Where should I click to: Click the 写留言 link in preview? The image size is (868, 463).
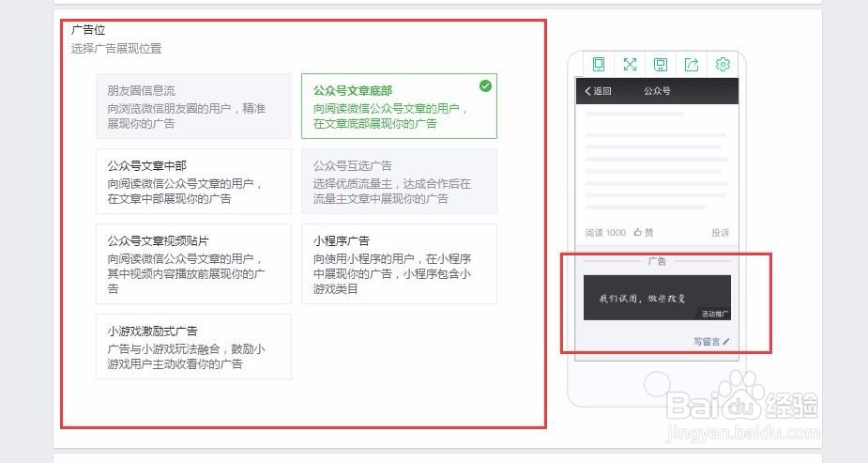711,342
